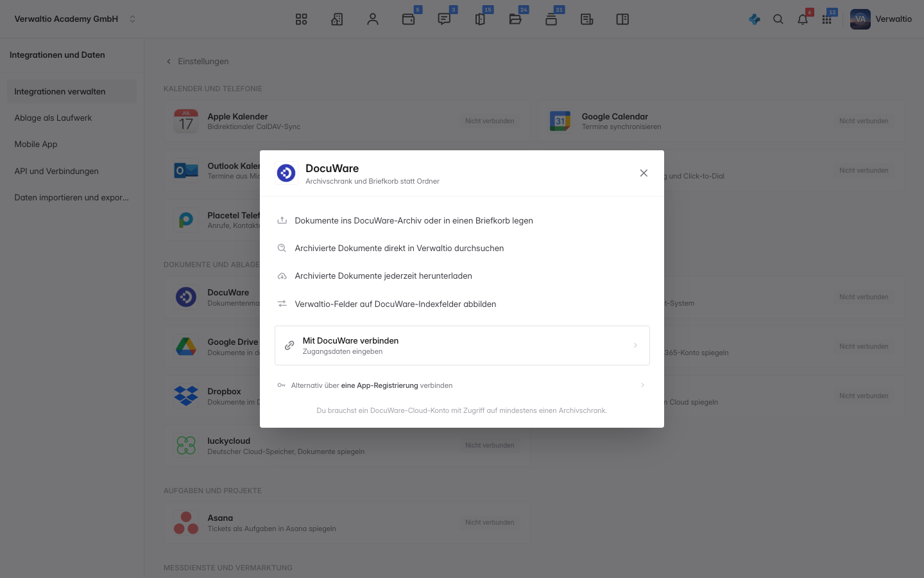This screenshot has width=924, height=578.
Task: Open the VA user avatar menu
Action: tap(860, 19)
